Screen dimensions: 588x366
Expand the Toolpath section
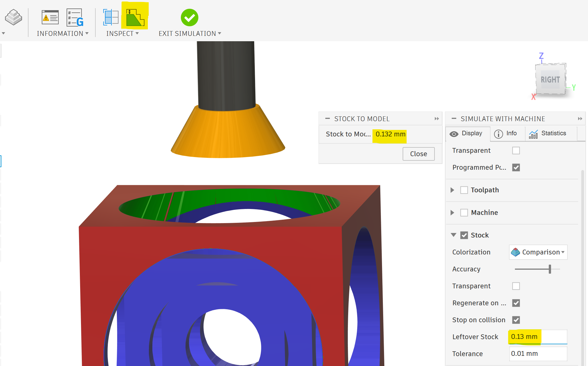(x=452, y=190)
